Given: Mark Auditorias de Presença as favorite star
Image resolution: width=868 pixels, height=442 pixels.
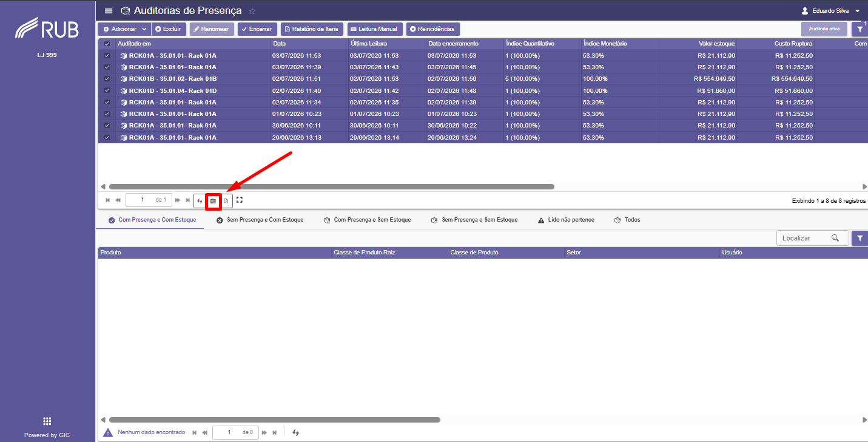Looking at the screenshot, I should (x=252, y=11).
